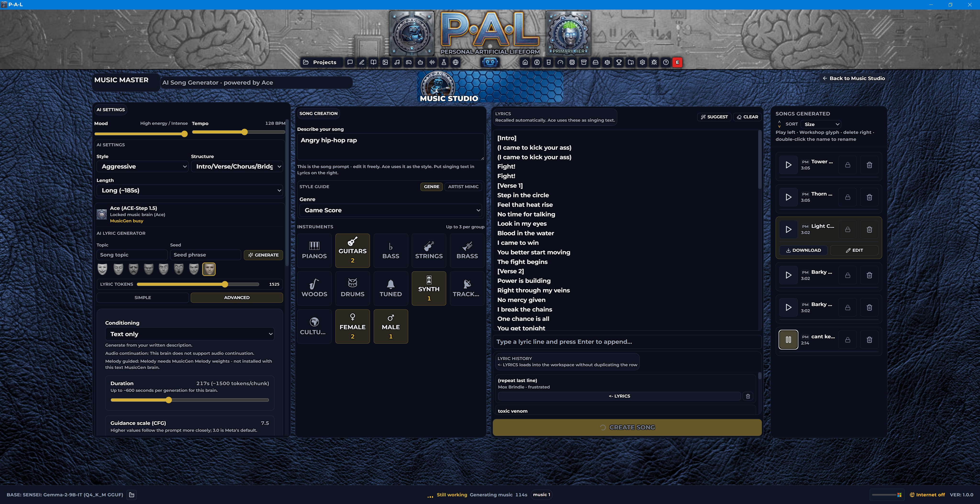Load lyrics with the <- LYRICS button
Viewport: 980px width, 504px height.
[x=619, y=396]
